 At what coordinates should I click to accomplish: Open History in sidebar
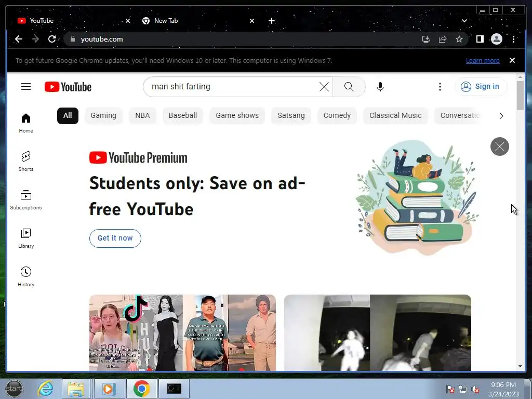coord(26,277)
